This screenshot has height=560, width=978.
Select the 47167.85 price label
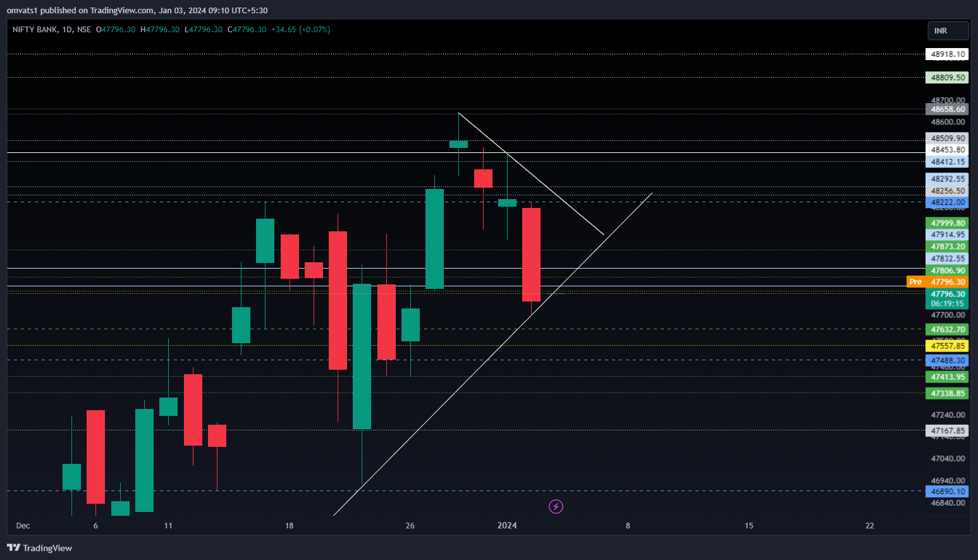(x=947, y=430)
